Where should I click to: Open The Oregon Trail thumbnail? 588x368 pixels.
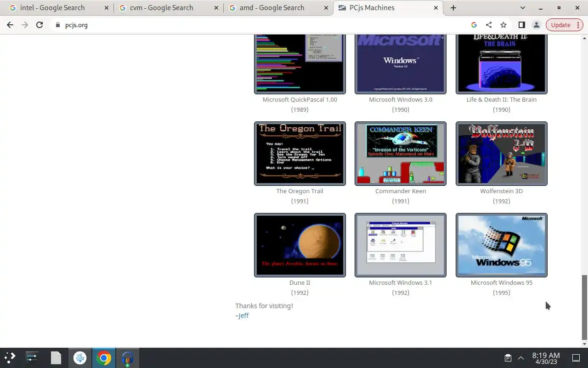tap(300, 154)
